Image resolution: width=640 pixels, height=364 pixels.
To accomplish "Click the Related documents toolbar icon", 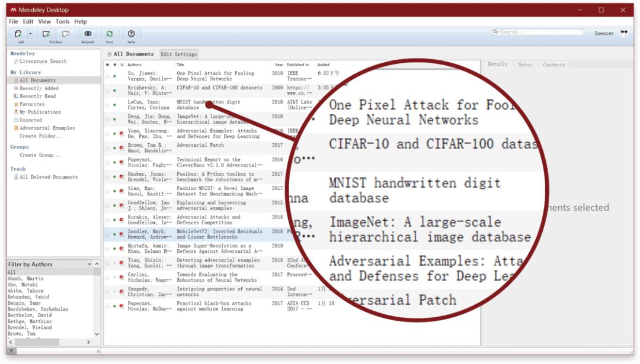I will tap(88, 34).
